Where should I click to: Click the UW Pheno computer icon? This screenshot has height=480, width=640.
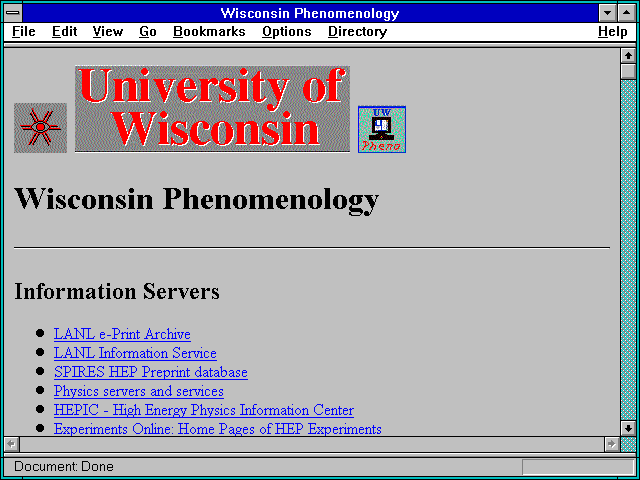pos(382,129)
